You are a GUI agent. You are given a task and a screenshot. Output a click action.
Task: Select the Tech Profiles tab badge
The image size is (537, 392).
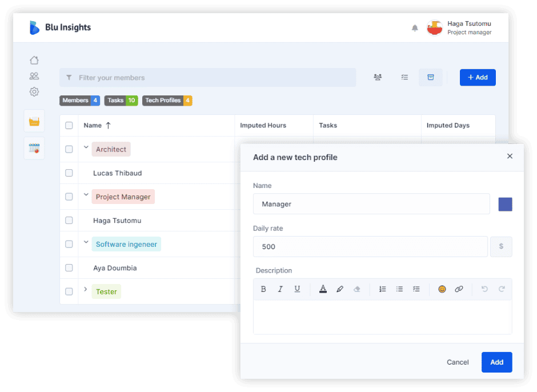click(x=167, y=101)
